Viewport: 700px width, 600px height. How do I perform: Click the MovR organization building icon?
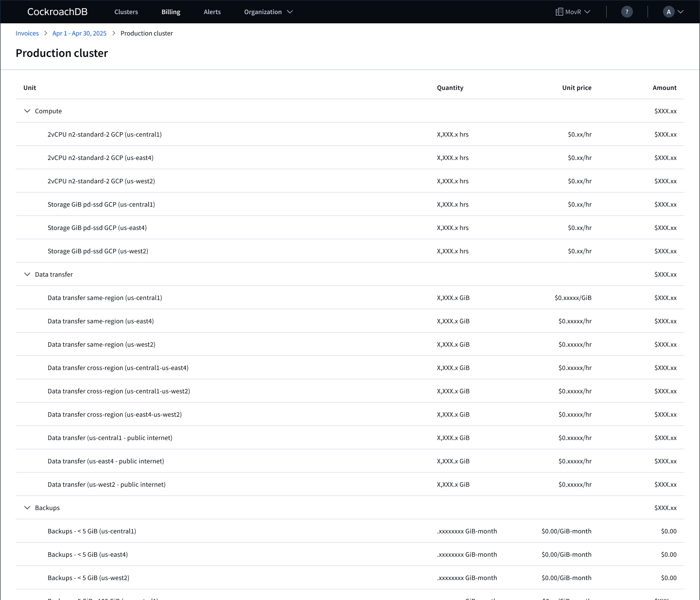(x=559, y=12)
